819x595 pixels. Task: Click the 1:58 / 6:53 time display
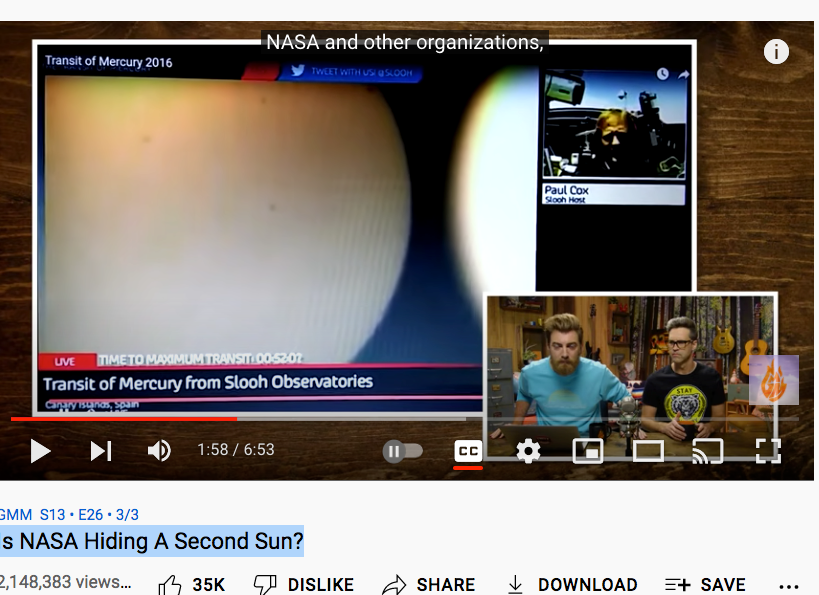point(236,450)
